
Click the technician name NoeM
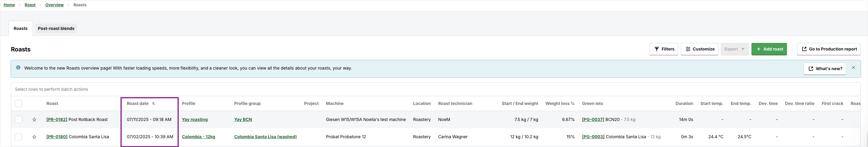444,119
